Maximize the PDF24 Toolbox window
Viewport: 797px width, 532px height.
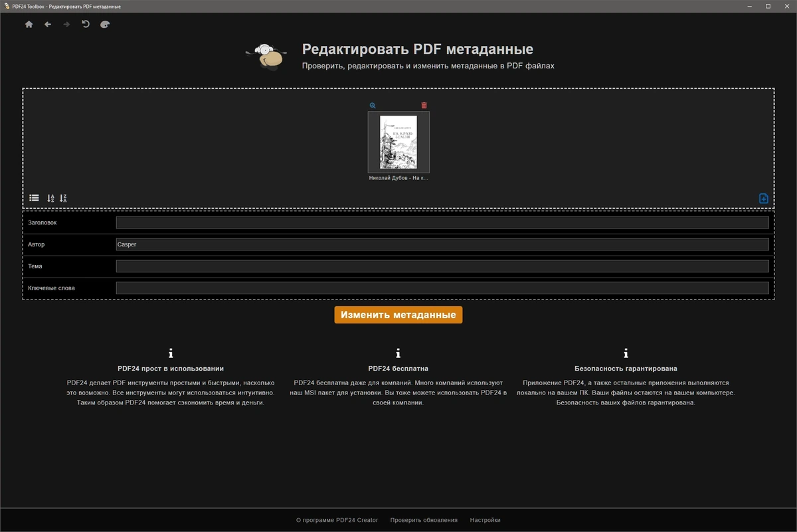768,6
